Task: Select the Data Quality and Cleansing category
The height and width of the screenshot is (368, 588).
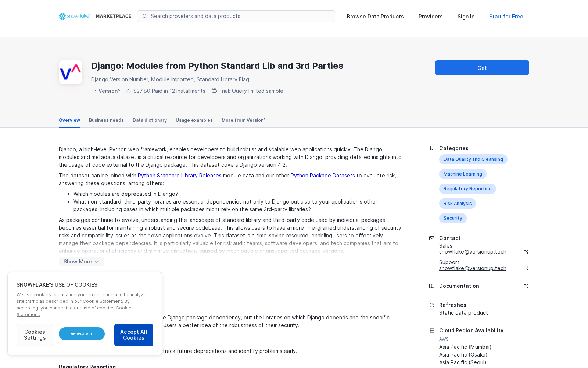Action: [473, 159]
